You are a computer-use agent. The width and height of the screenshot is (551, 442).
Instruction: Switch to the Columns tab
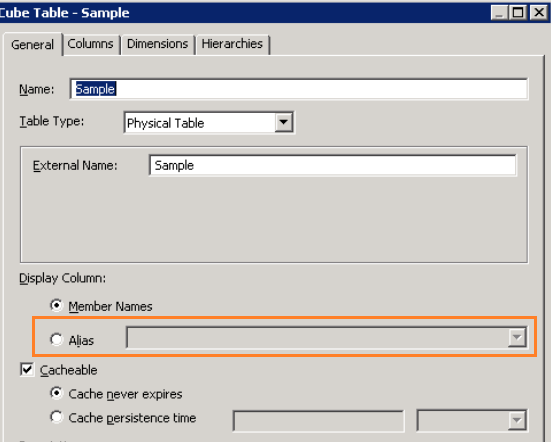click(x=90, y=44)
